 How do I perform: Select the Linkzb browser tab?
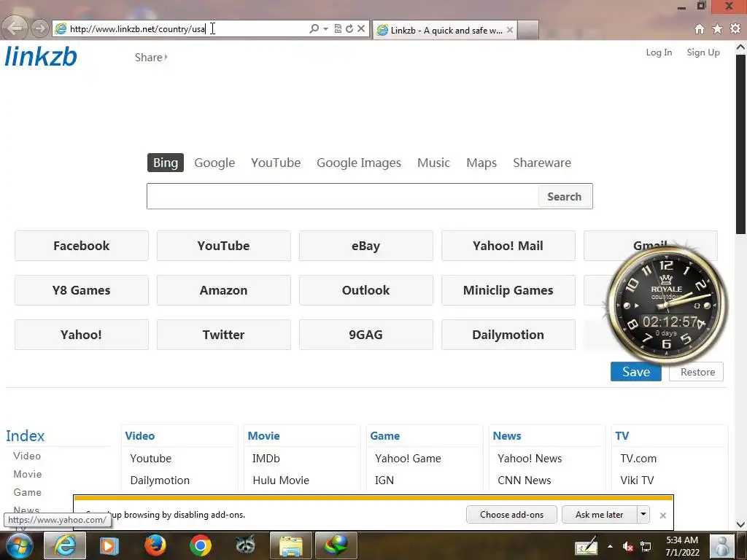click(445, 30)
